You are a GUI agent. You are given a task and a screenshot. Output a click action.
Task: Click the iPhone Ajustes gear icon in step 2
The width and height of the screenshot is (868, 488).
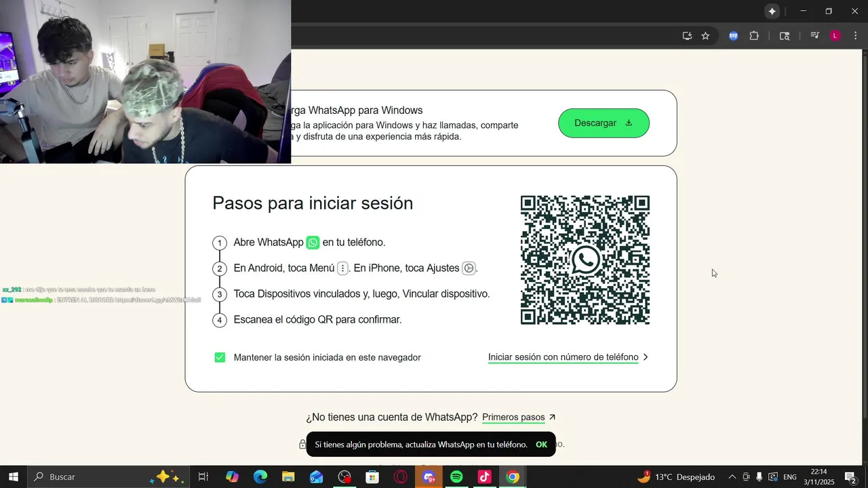pos(469,268)
